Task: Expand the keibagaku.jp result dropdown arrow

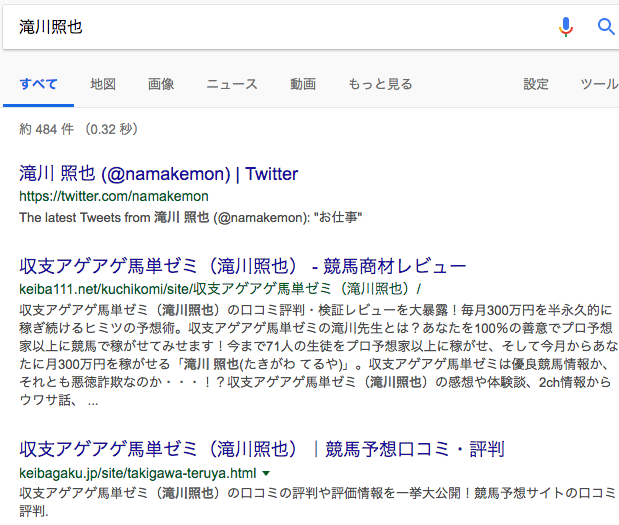Action: (x=266, y=473)
